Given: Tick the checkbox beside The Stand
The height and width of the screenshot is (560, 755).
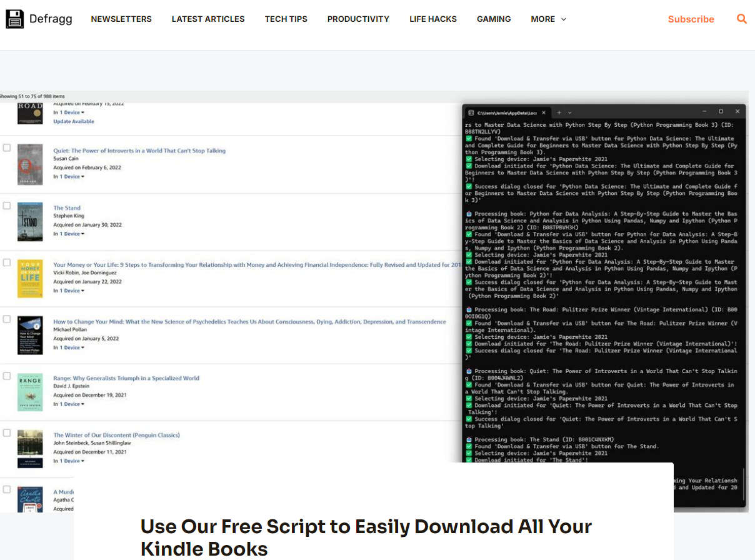Looking at the screenshot, I should tap(7, 206).
